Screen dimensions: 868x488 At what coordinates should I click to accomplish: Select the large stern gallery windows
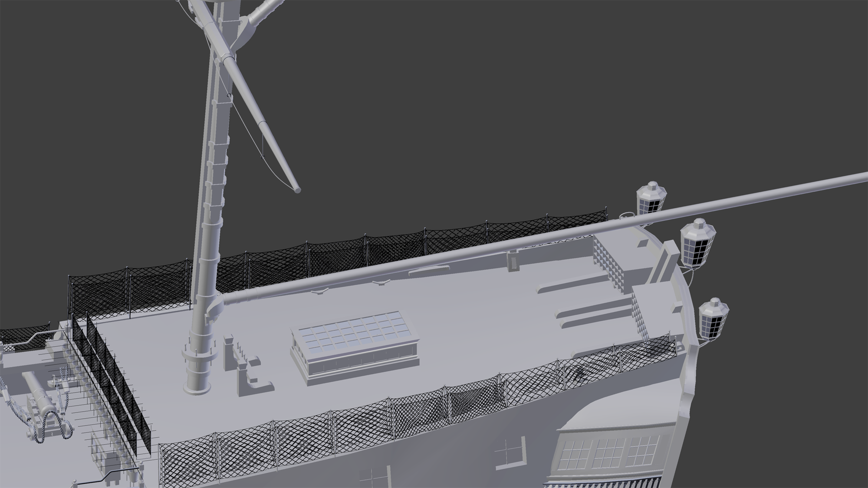click(608, 453)
